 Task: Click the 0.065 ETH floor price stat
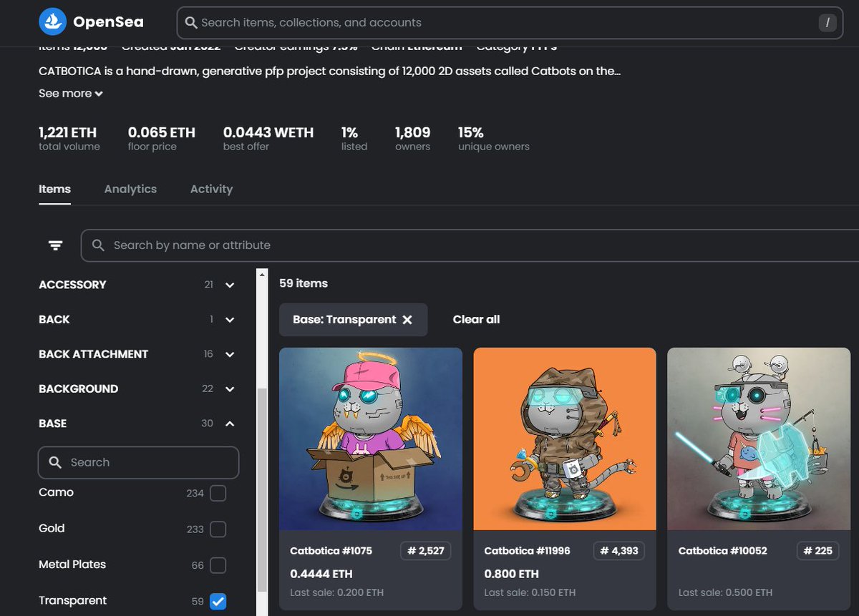pyautogui.click(x=162, y=139)
